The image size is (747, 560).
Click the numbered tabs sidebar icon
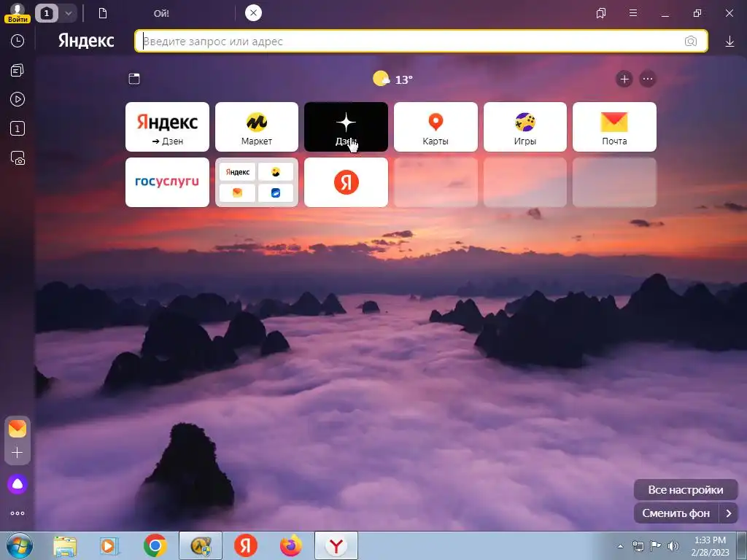18,128
